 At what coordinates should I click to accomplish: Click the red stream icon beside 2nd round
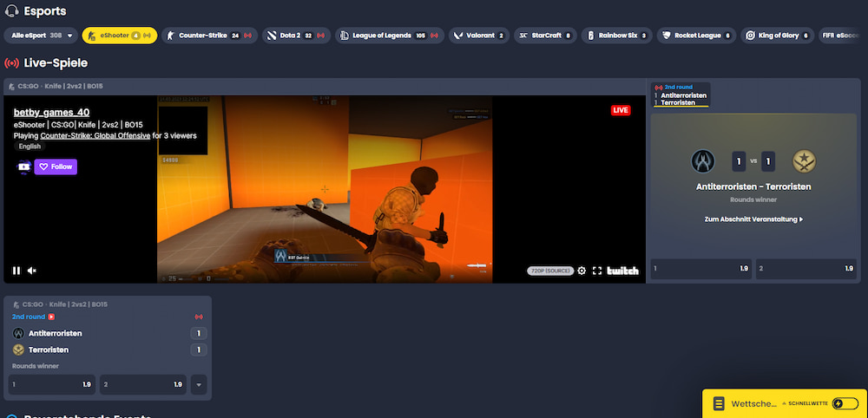(51, 317)
